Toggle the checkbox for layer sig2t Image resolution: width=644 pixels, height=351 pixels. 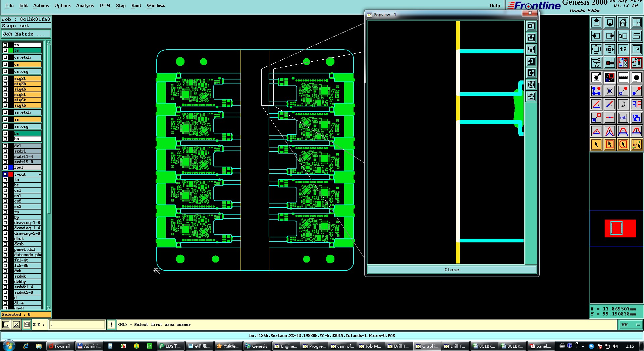[5, 78]
